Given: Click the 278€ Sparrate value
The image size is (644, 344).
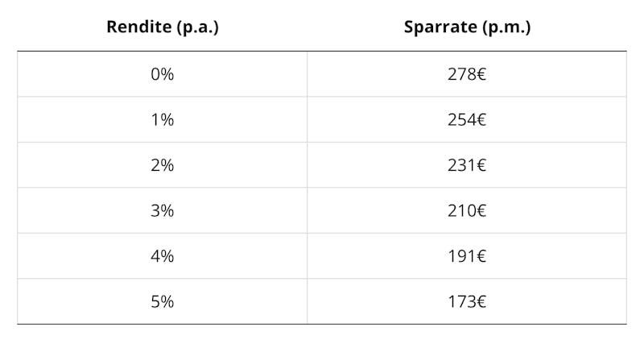Looking at the screenshot, I should (x=467, y=74).
